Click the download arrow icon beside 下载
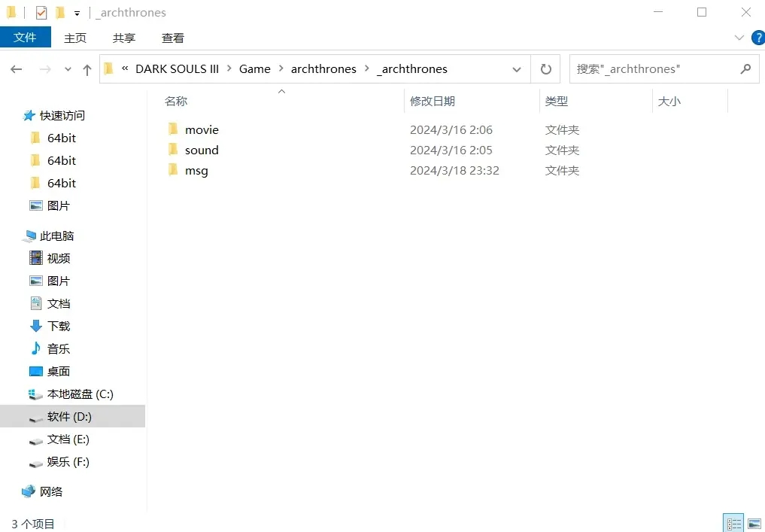The width and height of the screenshot is (765, 532). pyautogui.click(x=36, y=326)
